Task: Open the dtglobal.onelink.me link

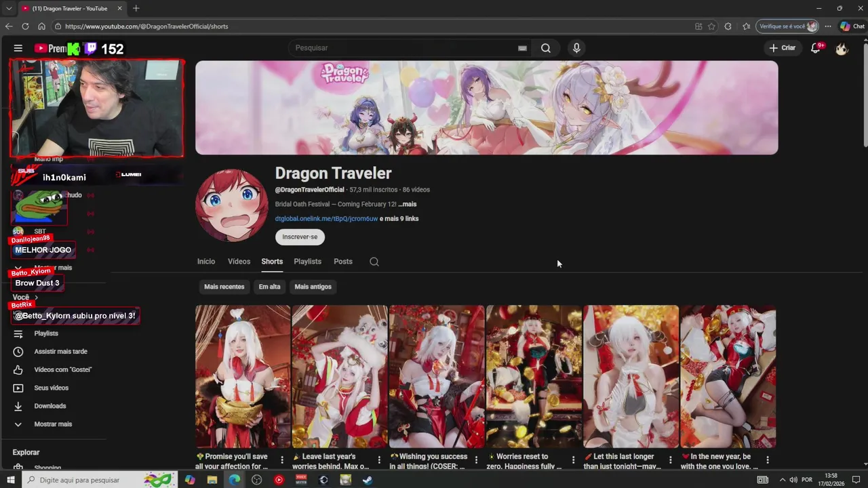Action: click(326, 219)
